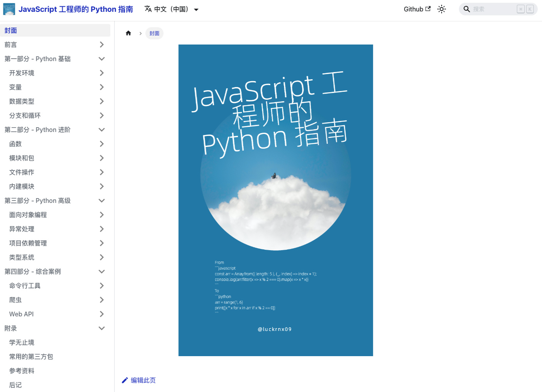Viewport: 542px width, 392px height.
Task: Open 后记 appendix page
Action: pos(15,385)
